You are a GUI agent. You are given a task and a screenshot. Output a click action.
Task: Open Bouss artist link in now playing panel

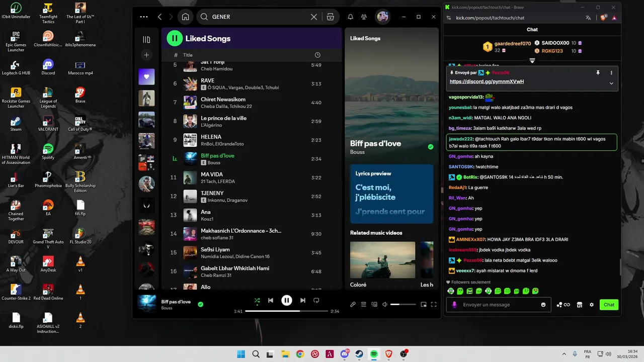pyautogui.click(x=356, y=152)
